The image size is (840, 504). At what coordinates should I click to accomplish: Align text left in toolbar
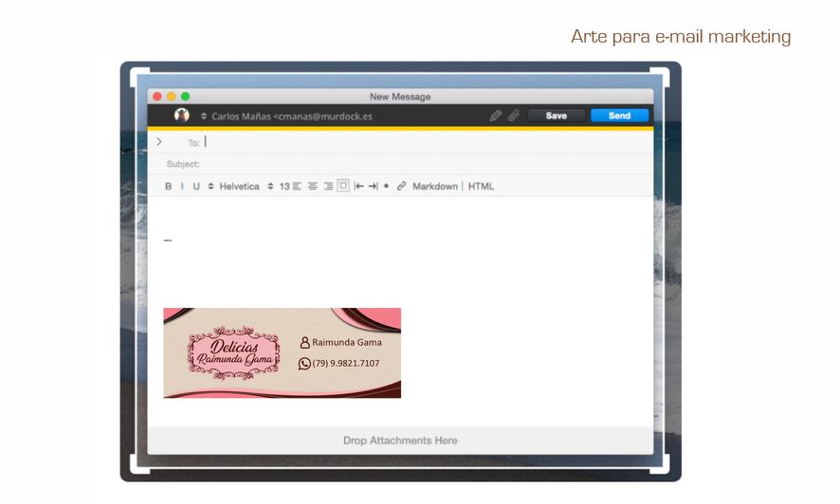pyautogui.click(x=297, y=187)
